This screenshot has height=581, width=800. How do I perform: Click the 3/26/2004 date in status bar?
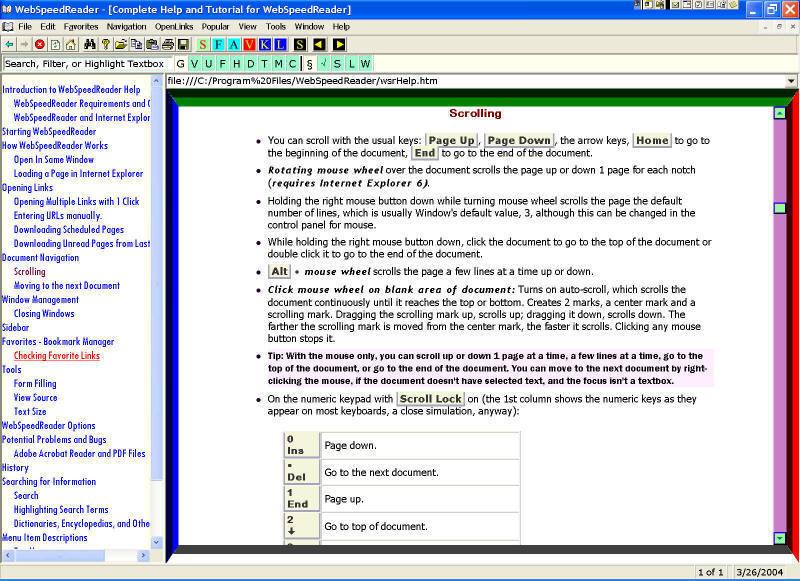[759, 572]
